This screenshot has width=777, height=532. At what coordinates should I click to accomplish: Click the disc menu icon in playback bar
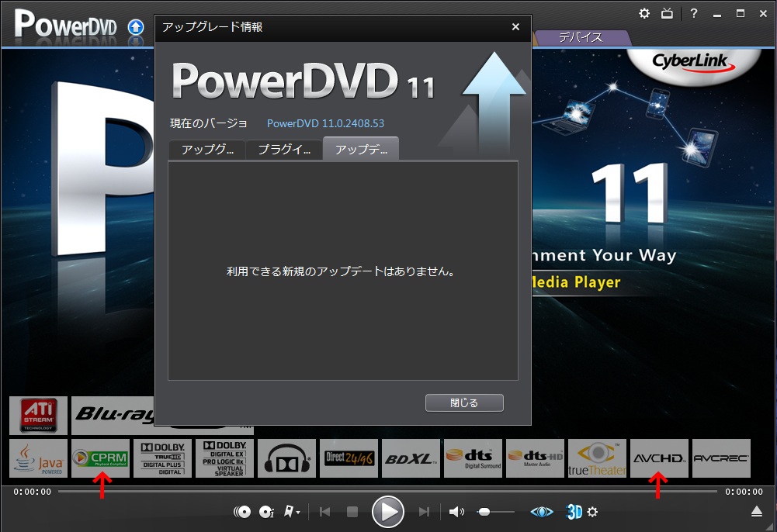[x=242, y=512]
